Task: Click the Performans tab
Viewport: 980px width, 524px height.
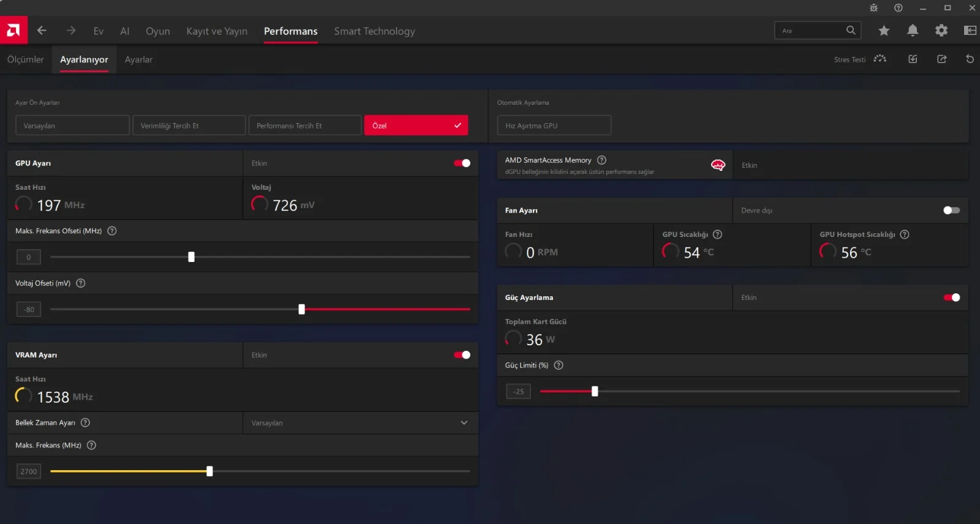Action: click(x=290, y=31)
